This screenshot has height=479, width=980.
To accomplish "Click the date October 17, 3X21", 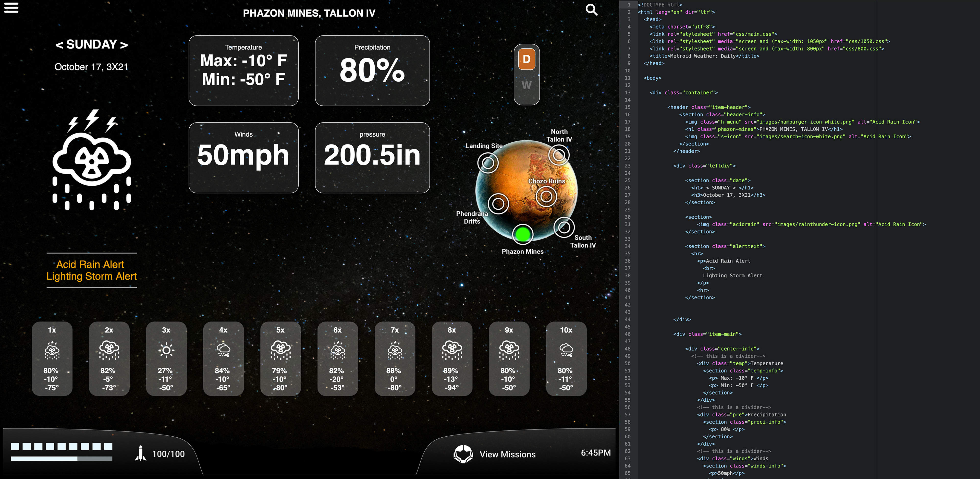I will (91, 67).
